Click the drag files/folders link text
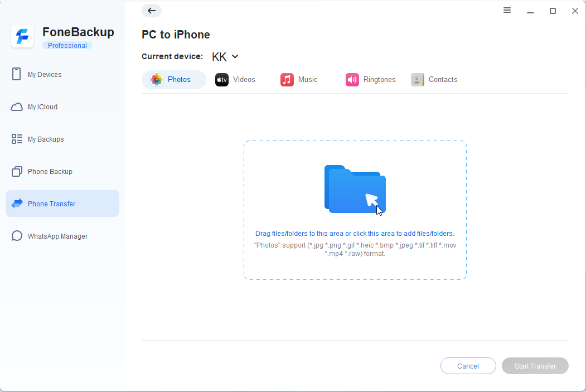This screenshot has height=392, width=586. (x=355, y=234)
